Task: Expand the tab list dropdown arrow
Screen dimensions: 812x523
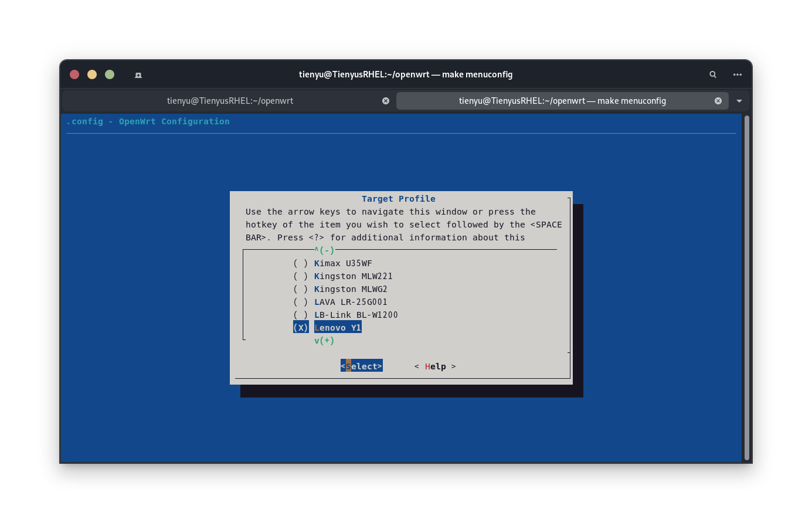Action: (x=739, y=101)
